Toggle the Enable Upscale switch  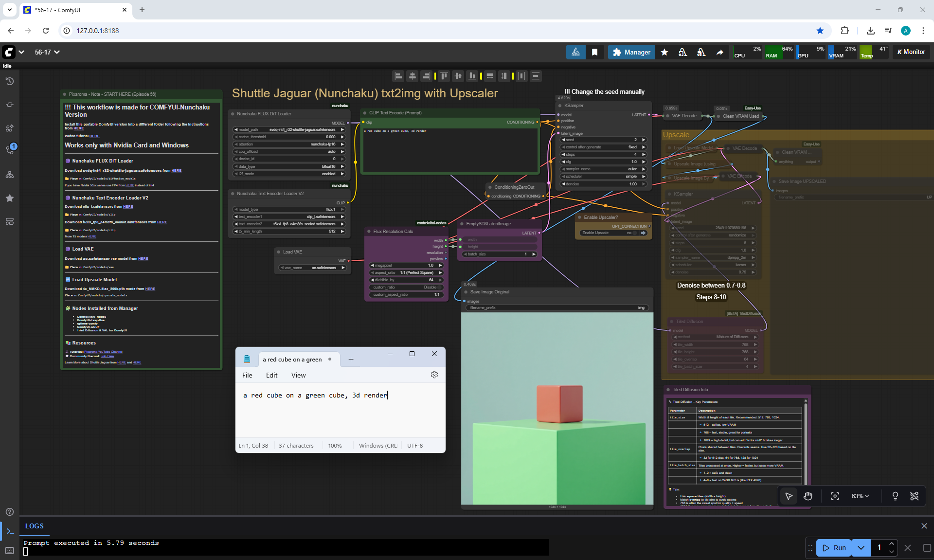(x=635, y=233)
